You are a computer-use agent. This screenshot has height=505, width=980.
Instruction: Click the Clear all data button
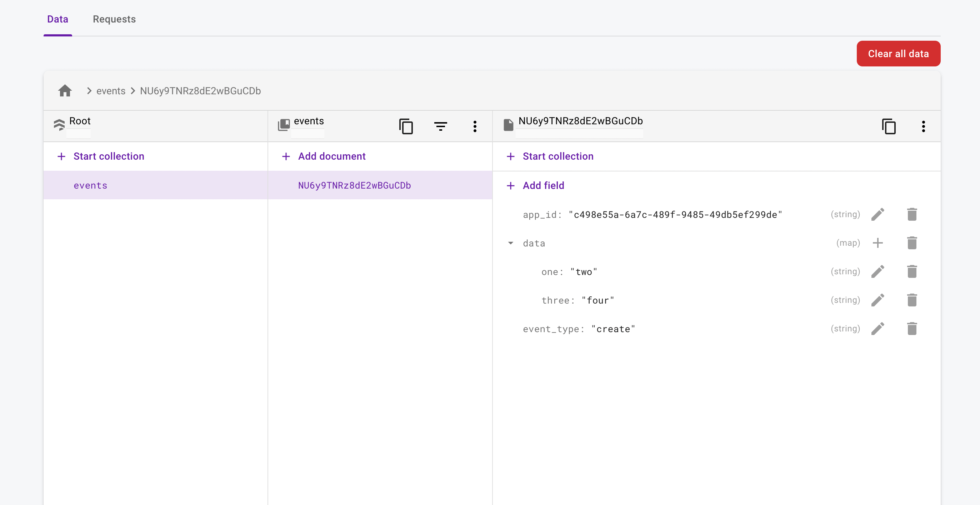[x=898, y=53]
